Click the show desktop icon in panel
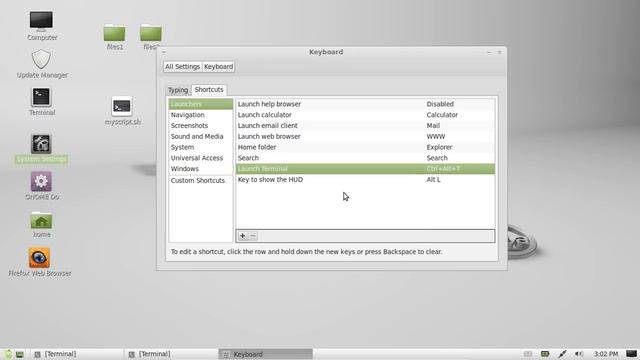The image size is (640, 360). pos(20,354)
